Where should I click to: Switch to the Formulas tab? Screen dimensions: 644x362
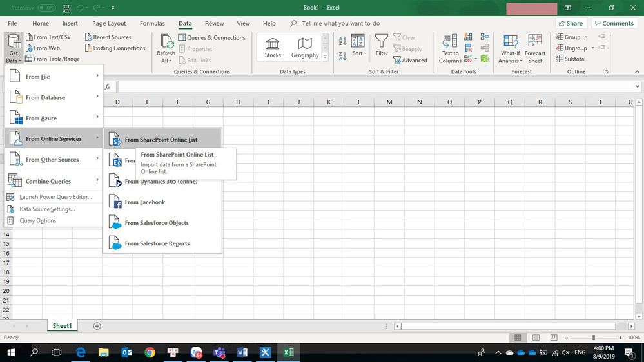click(152, 23)
